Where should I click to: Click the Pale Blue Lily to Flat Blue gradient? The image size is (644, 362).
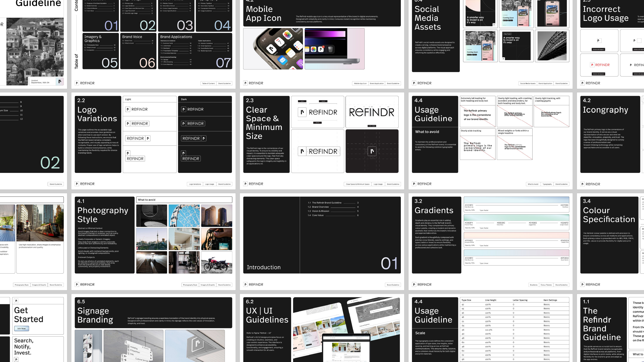click(516, 201)
